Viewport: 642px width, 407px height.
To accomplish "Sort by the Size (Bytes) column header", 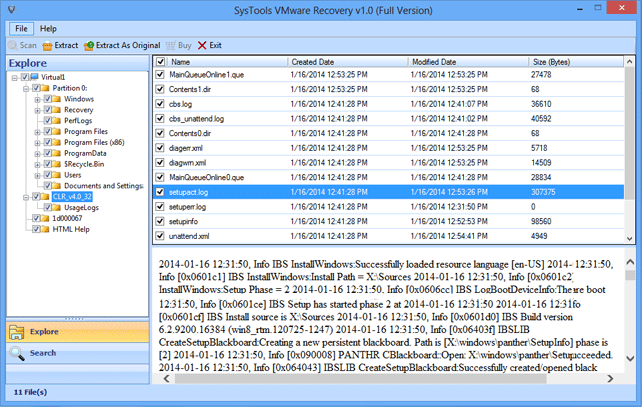I will coord(576,62).
